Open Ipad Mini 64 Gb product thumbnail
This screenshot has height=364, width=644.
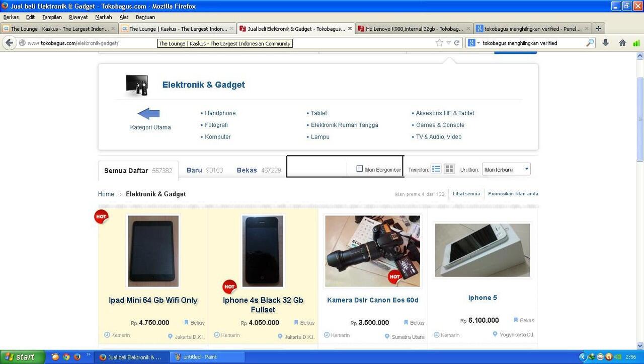pos(153,251)
